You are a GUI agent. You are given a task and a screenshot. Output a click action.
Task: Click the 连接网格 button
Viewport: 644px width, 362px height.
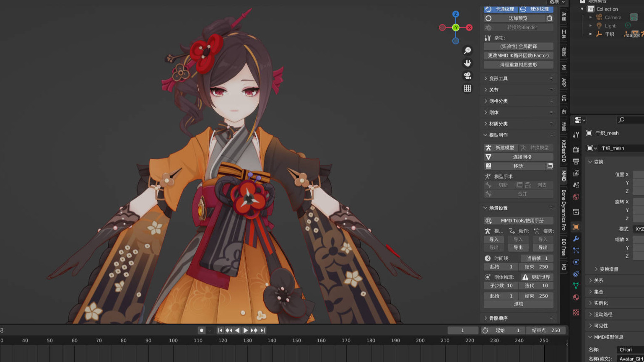click(x=522, y=157)
